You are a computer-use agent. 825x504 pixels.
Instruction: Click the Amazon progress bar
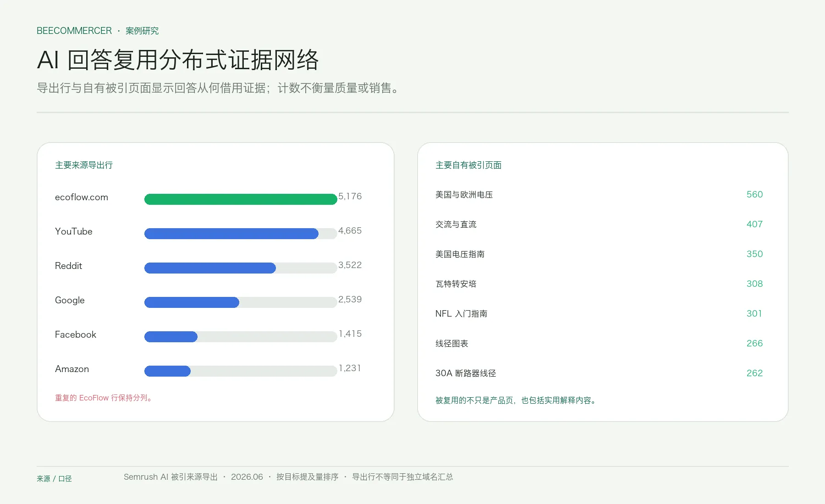point(241,371)
